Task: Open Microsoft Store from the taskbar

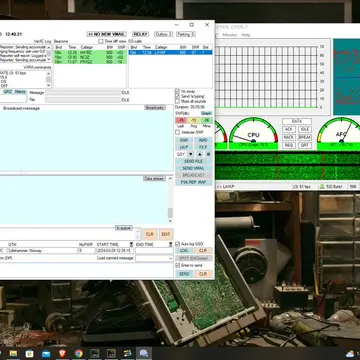Action: [x=29, y=353]
